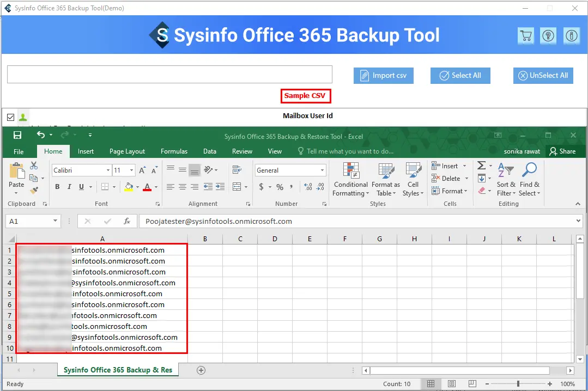Toggle the Mailbox User Id checkbox
This screenshot has width=588, height=391.
tap(11, 117)
